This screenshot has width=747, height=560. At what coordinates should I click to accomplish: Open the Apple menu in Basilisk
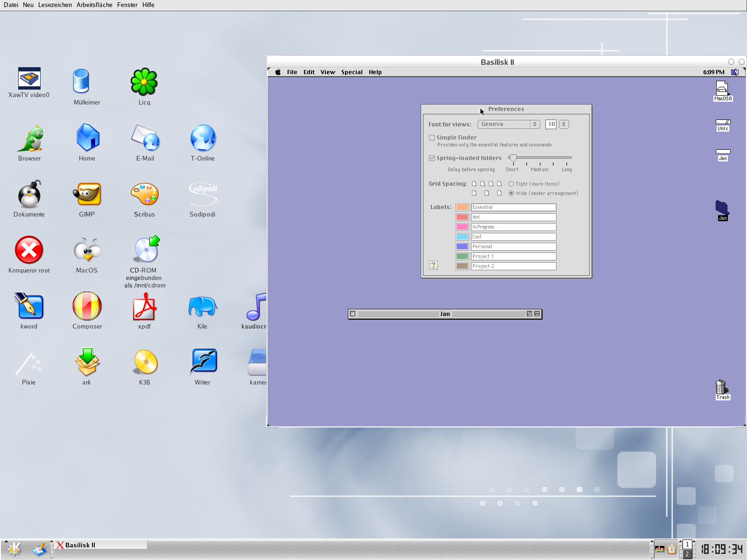coord(278,72)
